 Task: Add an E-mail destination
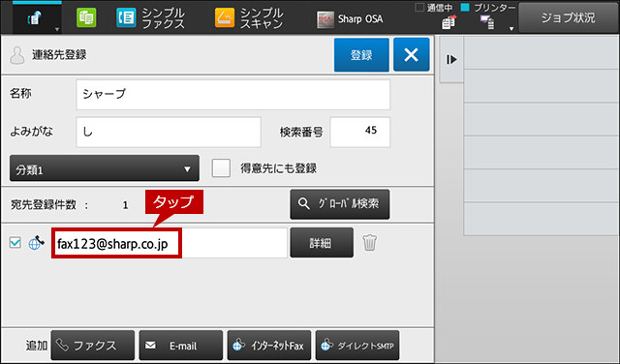181,346
